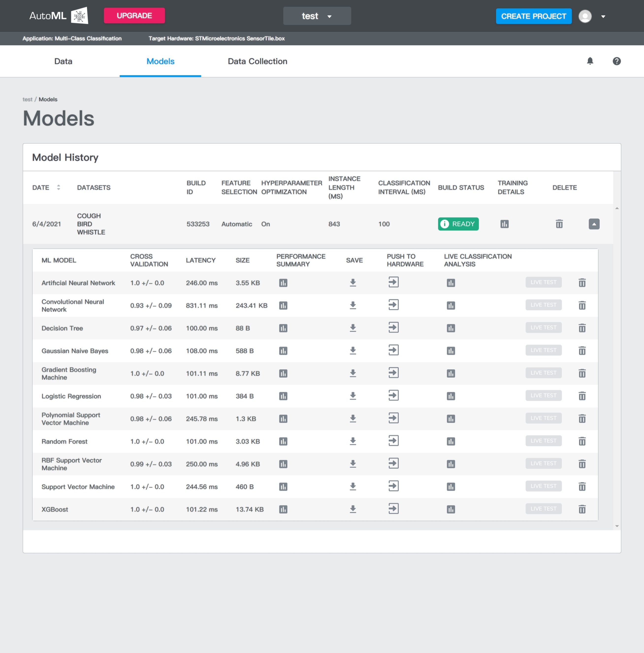View live classification analysis for Decision Tree
644x653 pixels.
(451, 328)
